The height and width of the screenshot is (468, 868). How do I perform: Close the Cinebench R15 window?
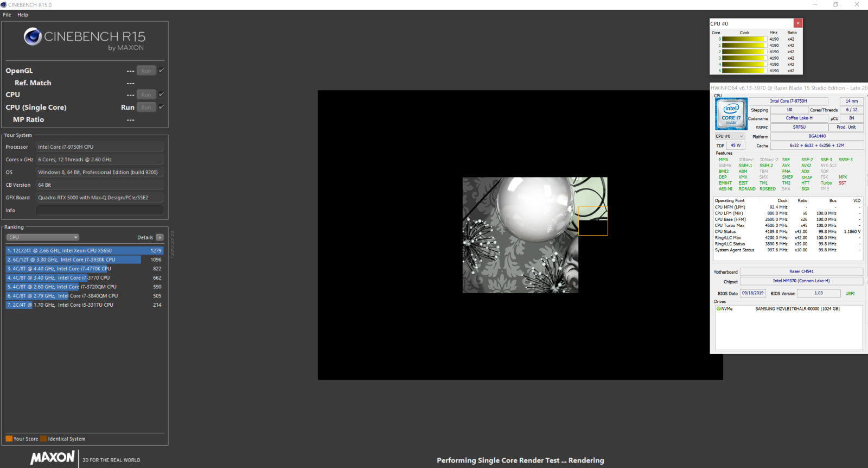pos(857,4)
